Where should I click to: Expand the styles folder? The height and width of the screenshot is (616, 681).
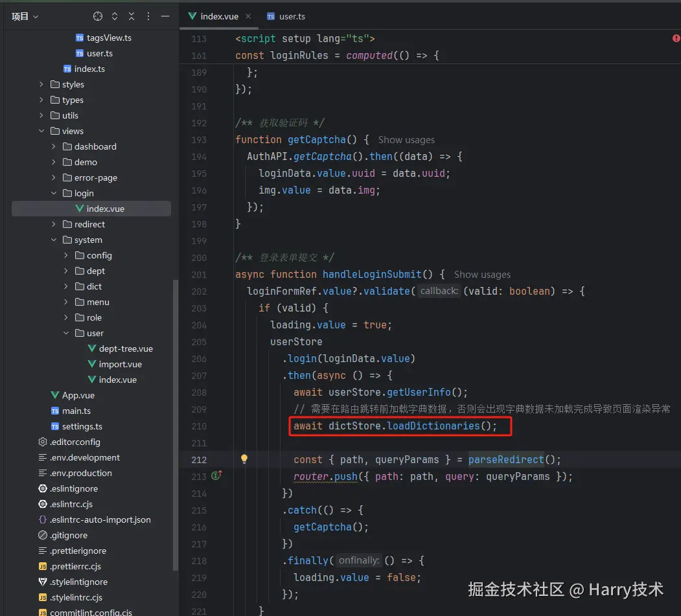coord(41,84)
